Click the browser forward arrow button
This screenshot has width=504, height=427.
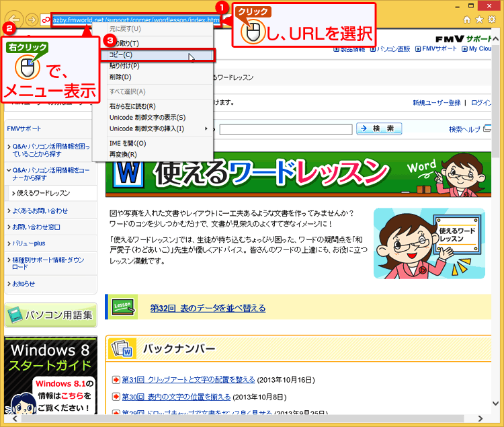pyautogui.click(x=32, y=20)
